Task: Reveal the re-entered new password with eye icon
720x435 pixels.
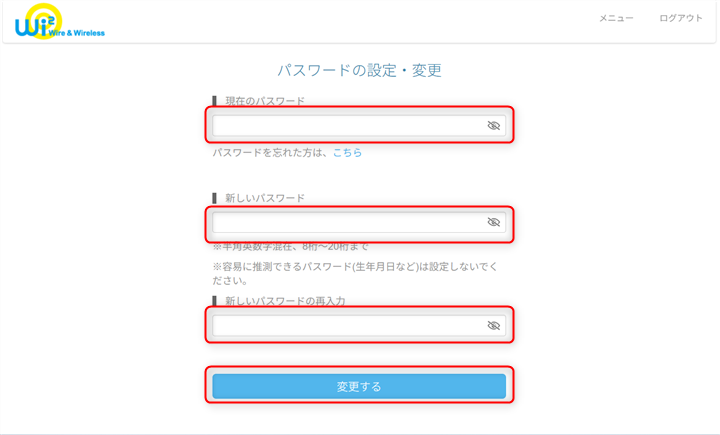Action: click(493, 326)
